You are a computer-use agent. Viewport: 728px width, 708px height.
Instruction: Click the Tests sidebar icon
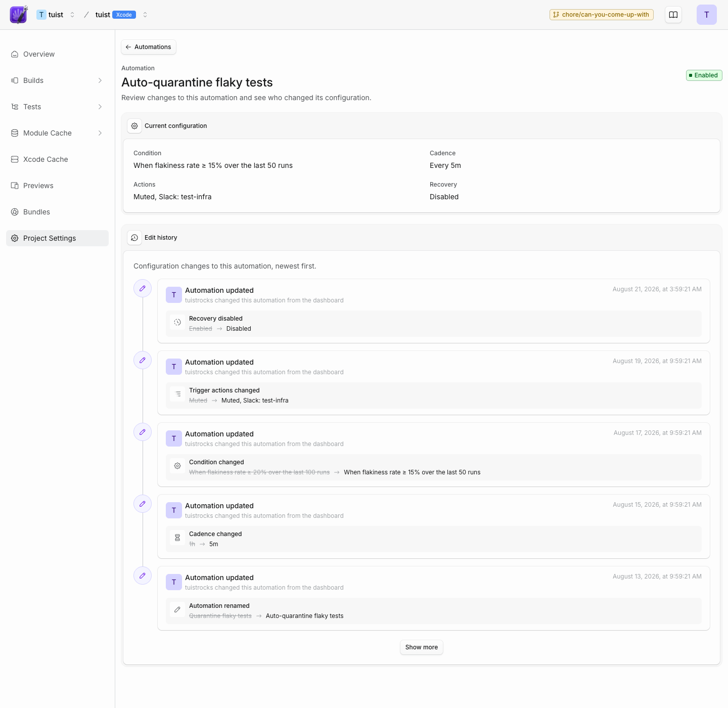click(x=15, y=107)
